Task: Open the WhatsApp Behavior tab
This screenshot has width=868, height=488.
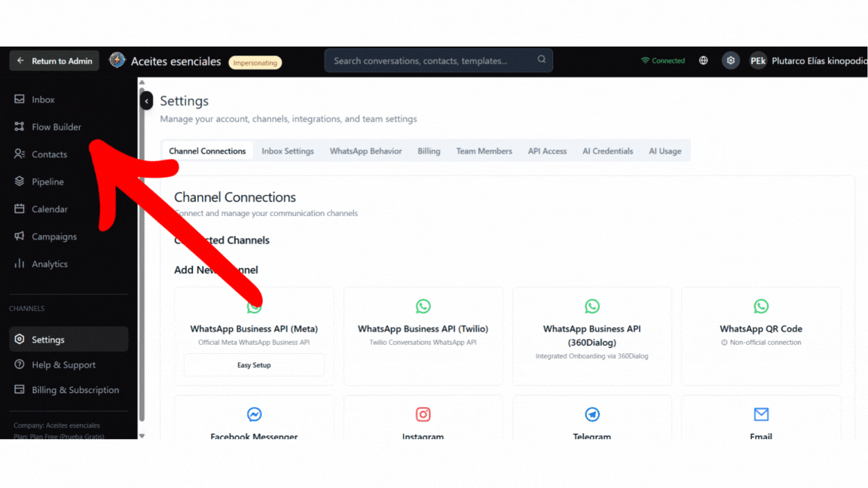Action: click(365, 151)
